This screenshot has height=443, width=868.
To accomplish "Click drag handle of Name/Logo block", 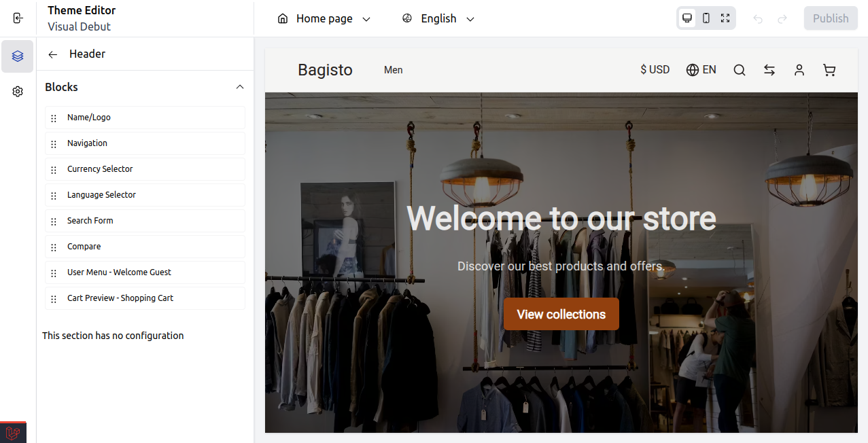I will coord(54,118).
